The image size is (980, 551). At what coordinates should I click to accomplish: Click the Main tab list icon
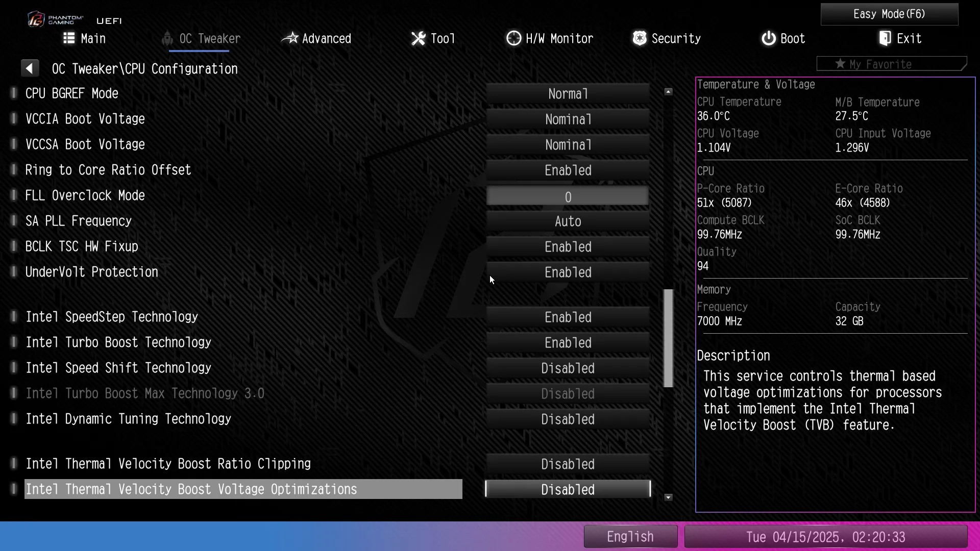point(69,38)
